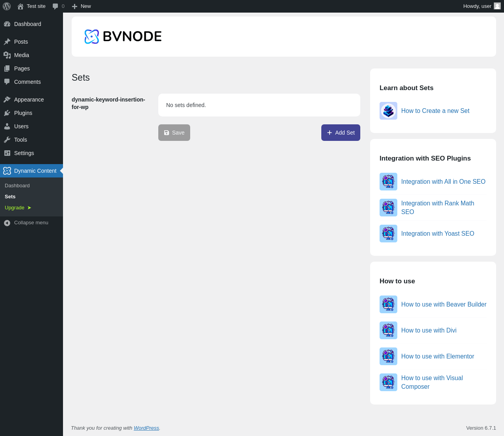Click the Tools wrench icon
This screenshot has width=504, height=436.
(x=7, y=140)
